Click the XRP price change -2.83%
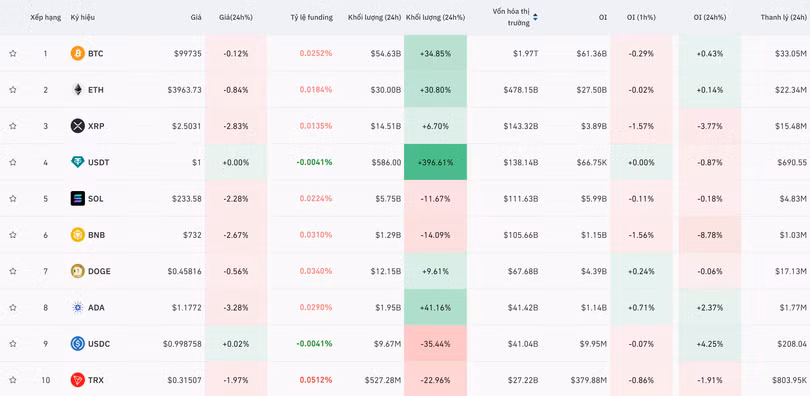 [236, 126]
